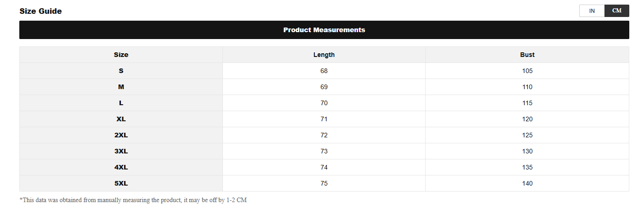
Task: Click the length value 72
Action: click(324, 135)
